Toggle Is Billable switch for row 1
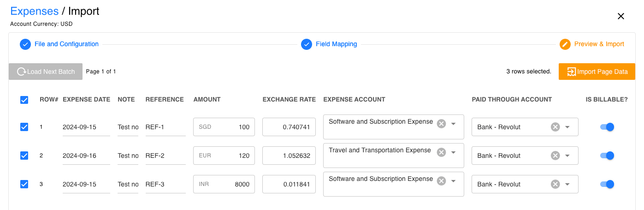This screenshot has height=210, width=644. coord(607,127)
